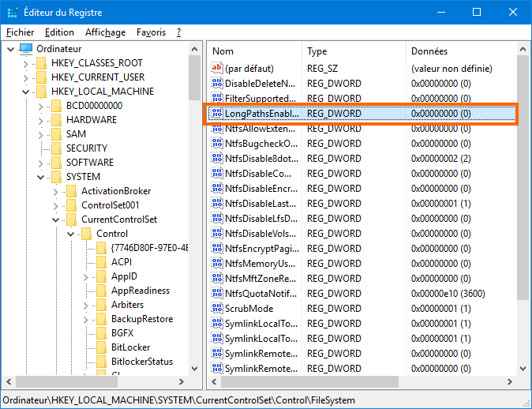Click the BGFX folder icon

coord(102,333)
